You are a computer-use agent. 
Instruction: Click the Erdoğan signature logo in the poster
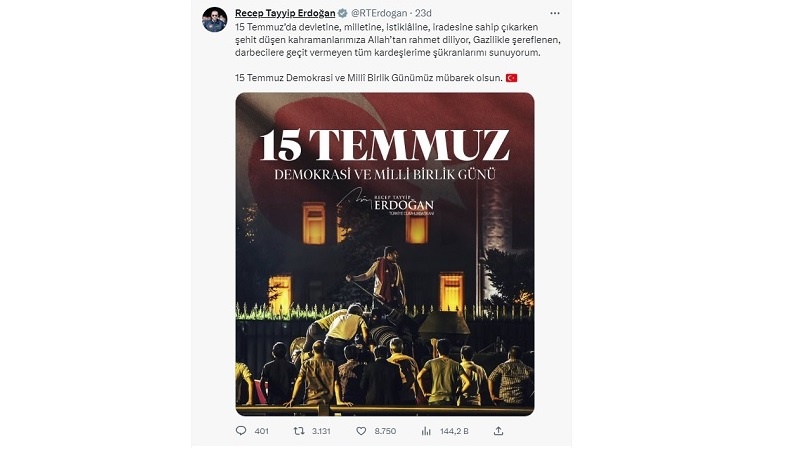386,202
